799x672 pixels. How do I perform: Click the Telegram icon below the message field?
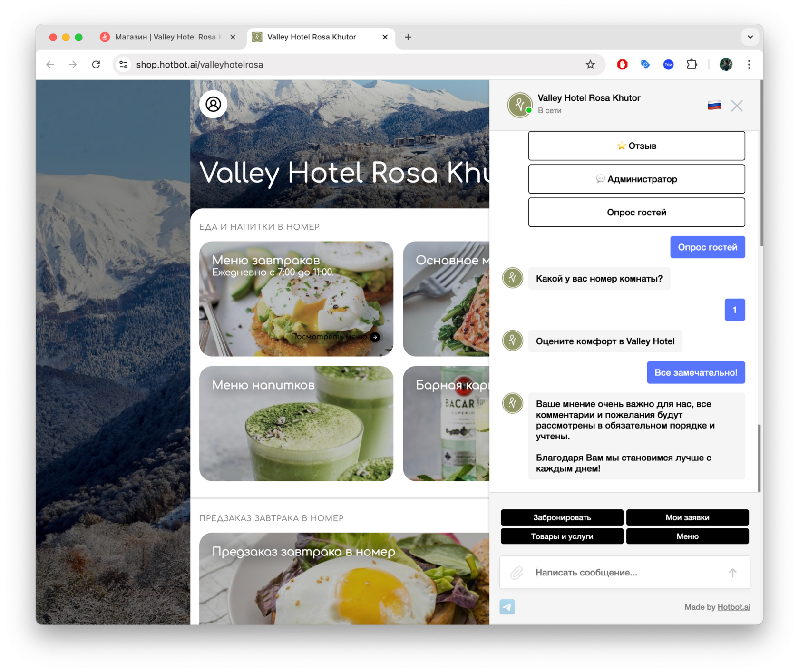[x=507, y=607]
